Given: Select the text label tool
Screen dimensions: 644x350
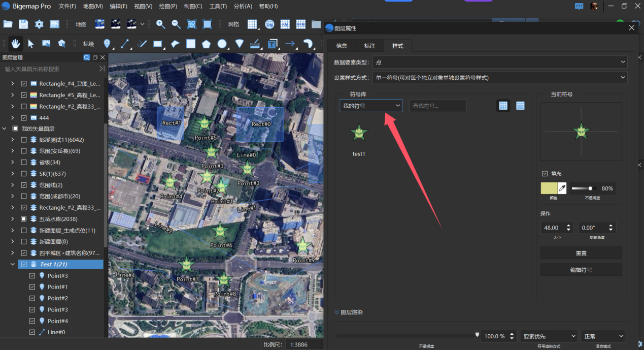Looking at the screenshot, I should point(273,44).
